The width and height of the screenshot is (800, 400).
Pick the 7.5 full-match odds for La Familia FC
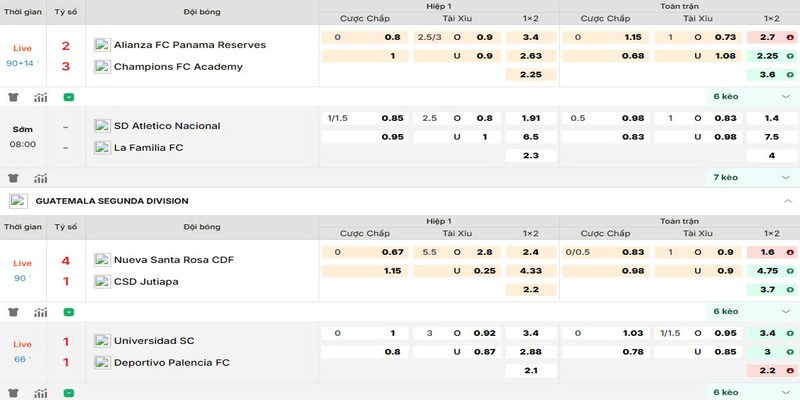click(771, 137)
